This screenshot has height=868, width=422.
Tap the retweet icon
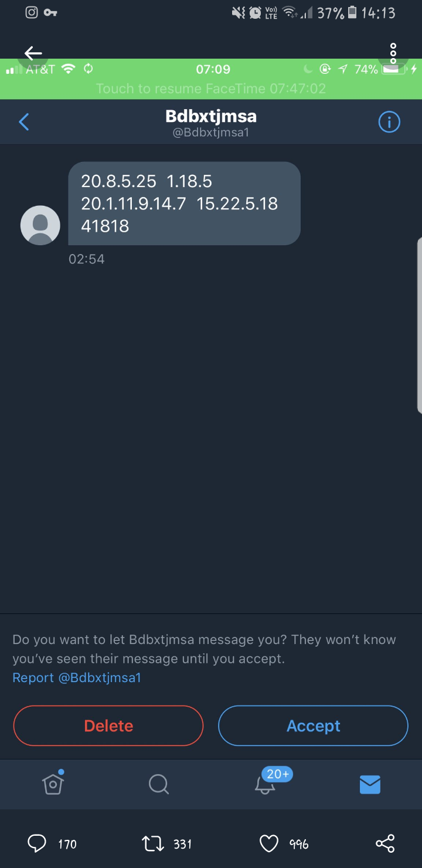[152, 843]
